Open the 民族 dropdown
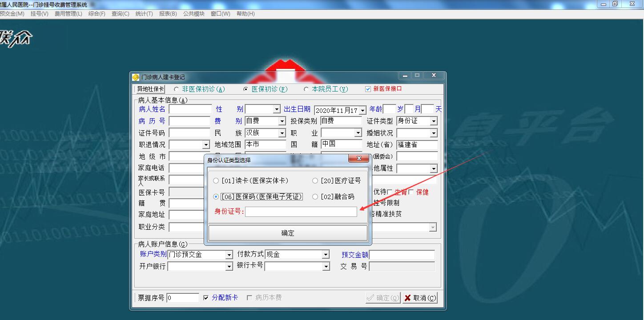This screenshot has width=644, height=320. [282, 133]
